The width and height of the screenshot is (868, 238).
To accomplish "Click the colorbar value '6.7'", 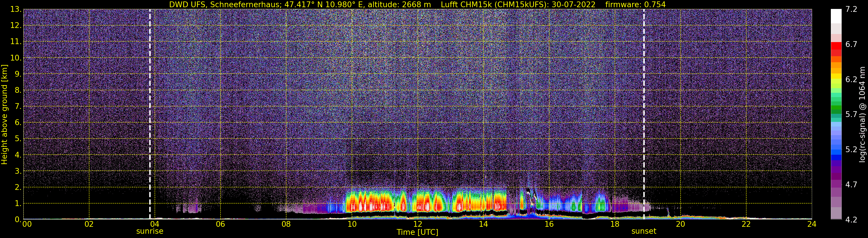I will [852, 44].
